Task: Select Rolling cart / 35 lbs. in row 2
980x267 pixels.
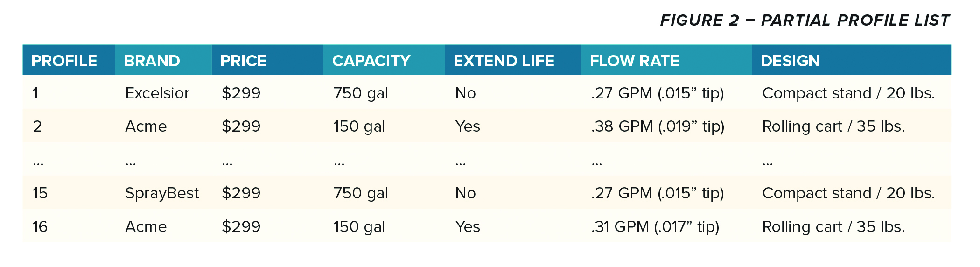Action: click(833, 126)
